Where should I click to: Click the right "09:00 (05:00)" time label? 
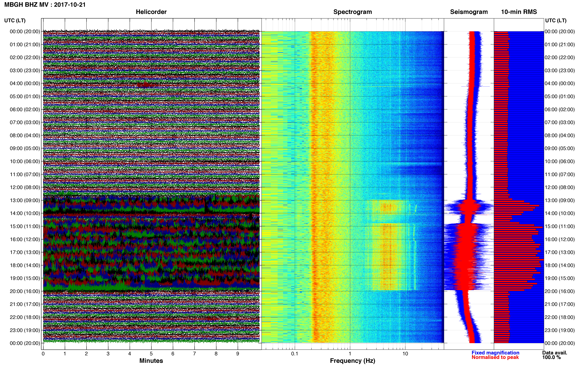coord(560,148)
